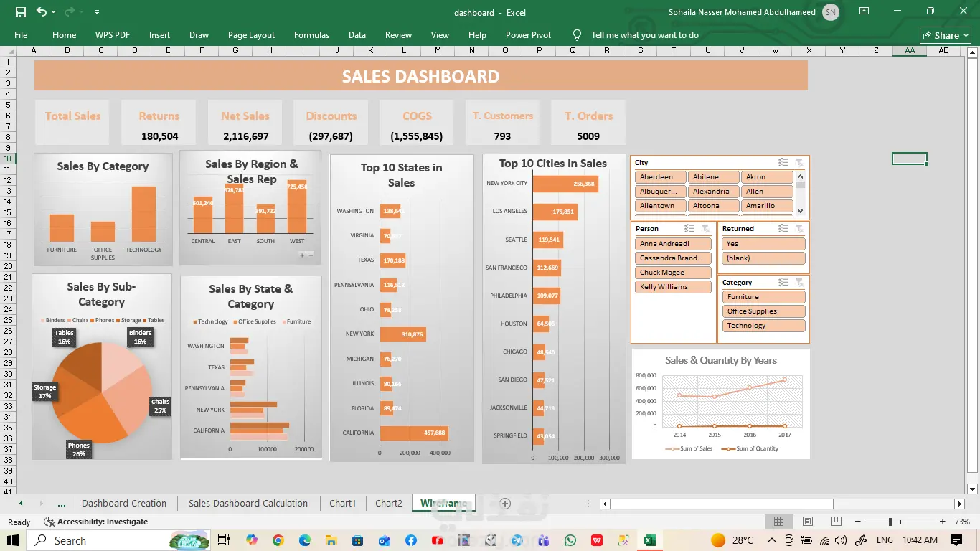Viewport: 980px width, 551px height.
Task: Open the Tell me what you want search
Action: point(636,34)
